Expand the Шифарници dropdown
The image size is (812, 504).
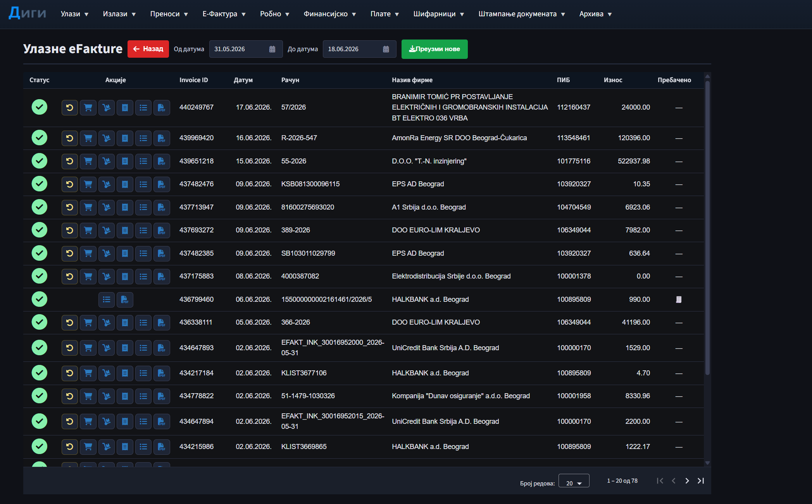coord(439,14)
